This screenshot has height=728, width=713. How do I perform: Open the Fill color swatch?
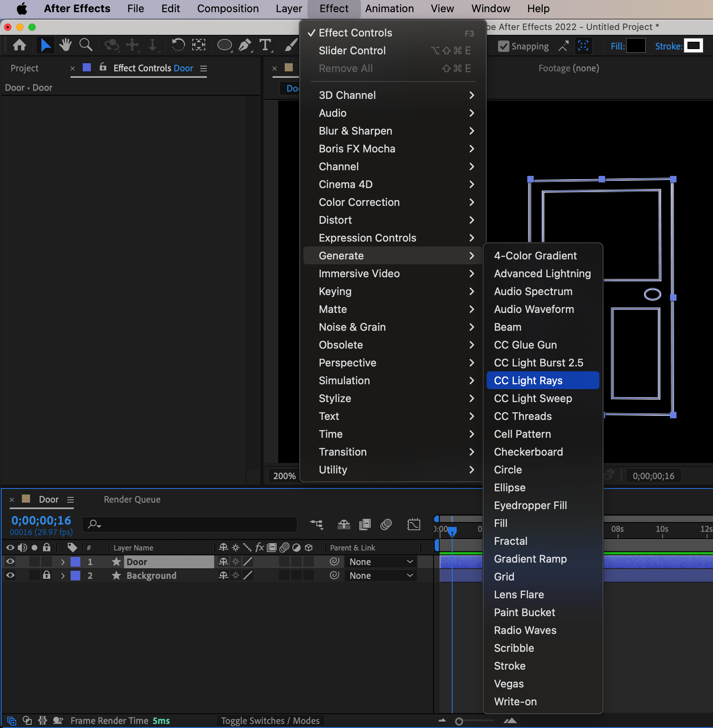tap(636, 46)
